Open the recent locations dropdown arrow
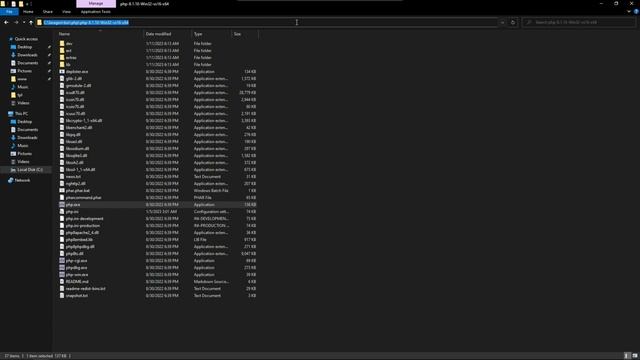The width and height of the screenshot is (640, 360). point(24,22)
